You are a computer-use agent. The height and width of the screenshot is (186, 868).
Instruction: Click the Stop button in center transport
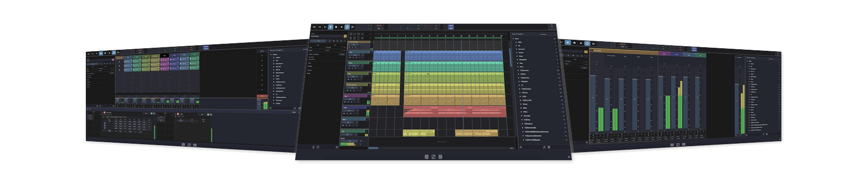tap(336, 27)
